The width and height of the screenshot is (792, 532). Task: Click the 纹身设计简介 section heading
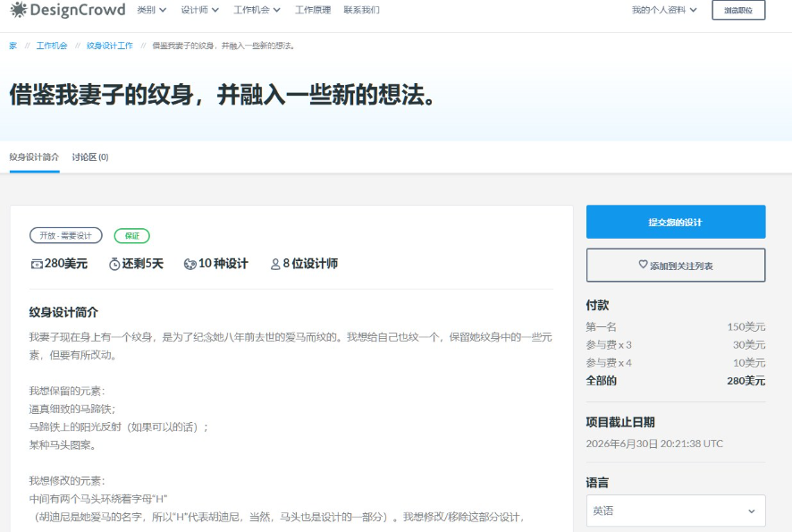(63, 312)
